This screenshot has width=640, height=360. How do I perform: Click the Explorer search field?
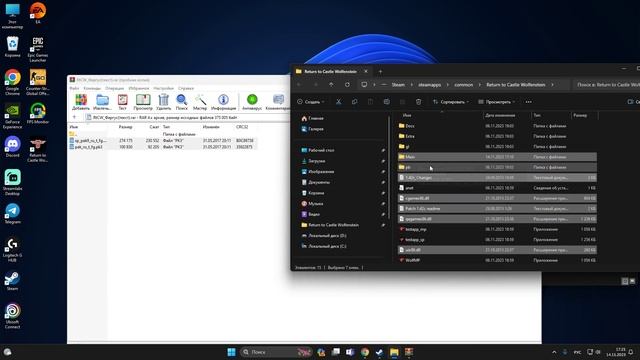607,85
